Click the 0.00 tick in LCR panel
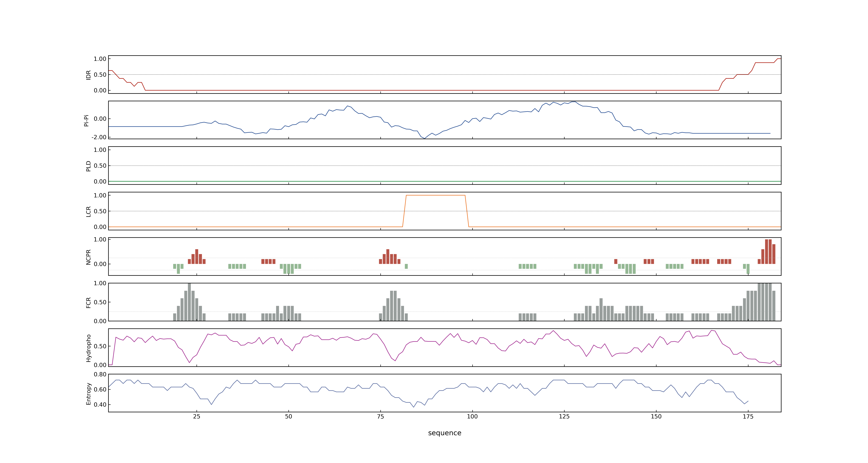The width and height of the screenshot is (868, 463). click(100, 227)
